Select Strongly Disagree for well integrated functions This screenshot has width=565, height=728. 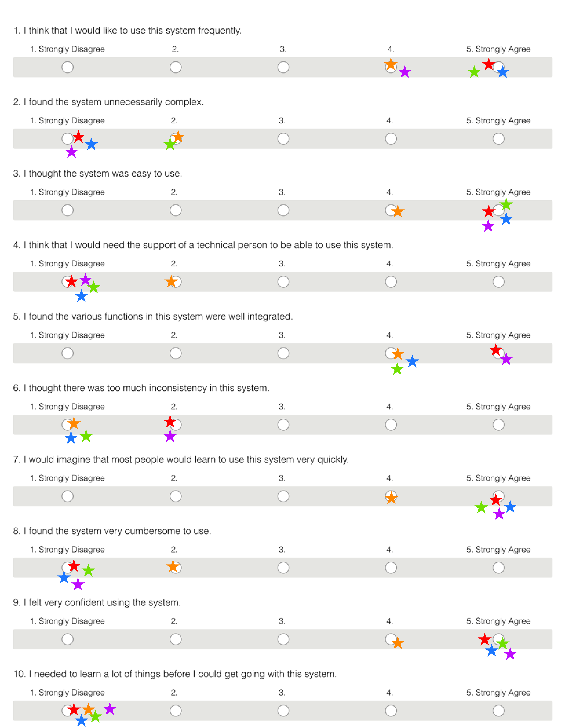click(67, 353)
